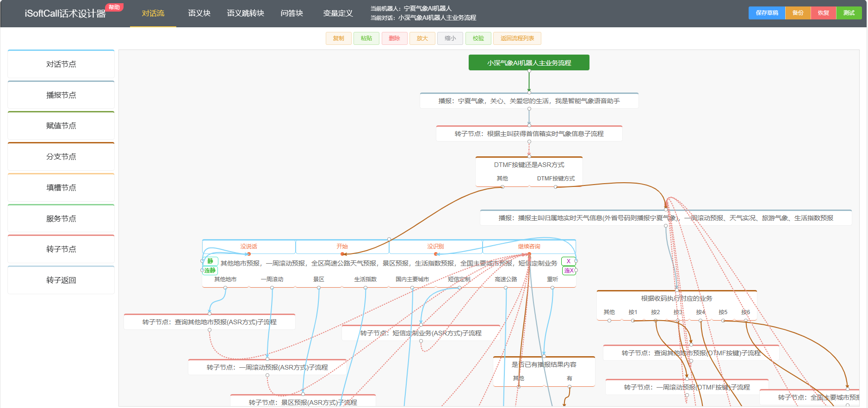Click the 连静 badge icon

coord(211,271)
